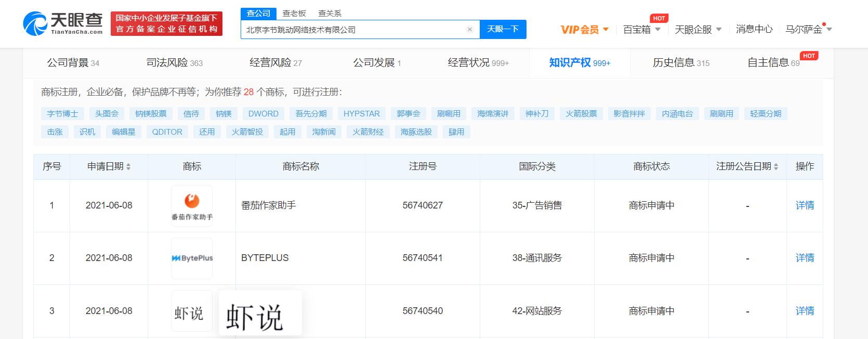
Task: Select the 影音拌拌 trademark tag
Action: (x=629, y=114)
